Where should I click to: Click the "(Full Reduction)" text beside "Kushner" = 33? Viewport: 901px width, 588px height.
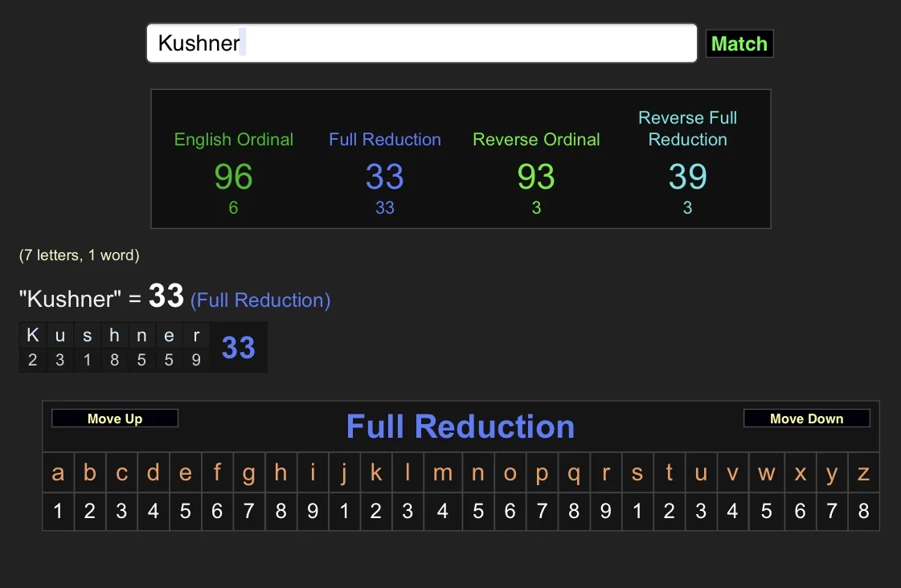pyautogui.click(x=260, y=300)
